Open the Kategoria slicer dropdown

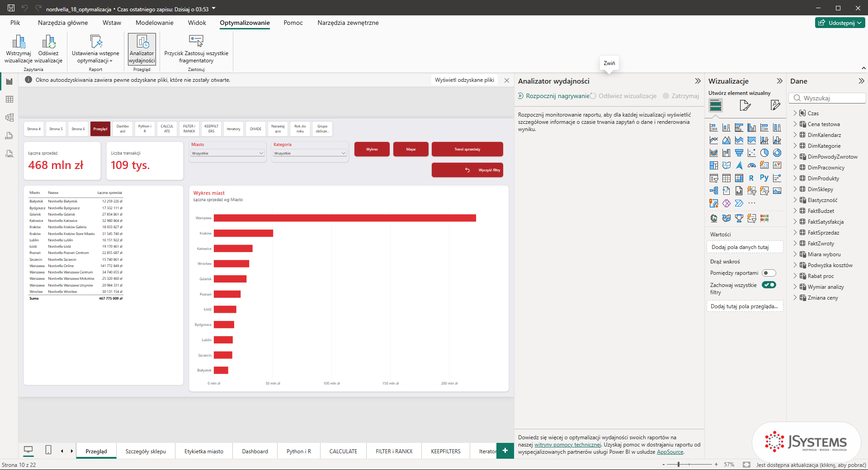pyautogui.click(x=310, y=153)
